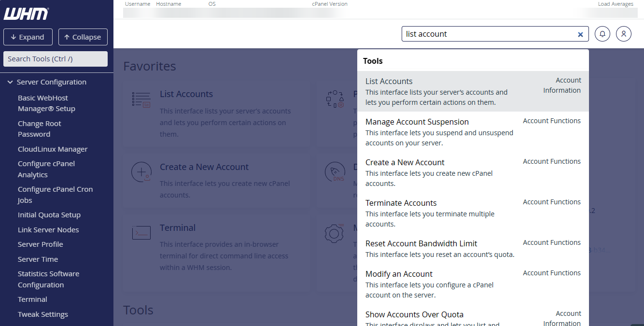Open Statistics Software Configuration

click(x=48, y=279)
